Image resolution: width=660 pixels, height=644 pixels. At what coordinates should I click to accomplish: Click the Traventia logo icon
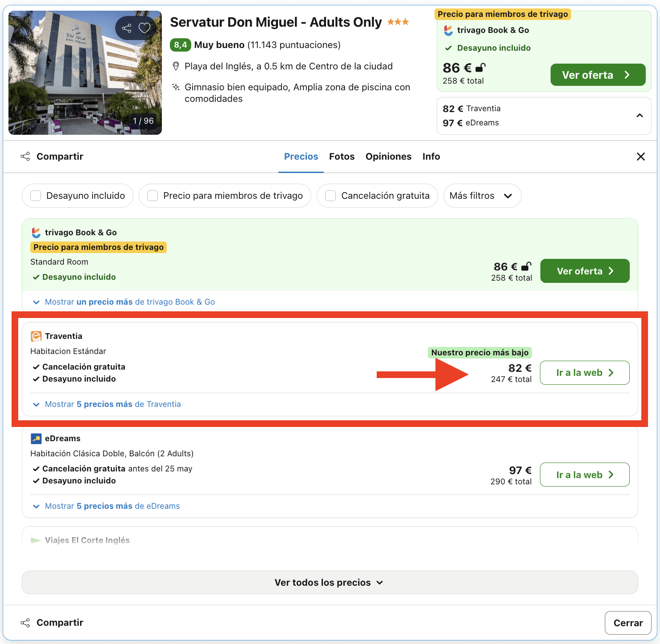point(35,336)
